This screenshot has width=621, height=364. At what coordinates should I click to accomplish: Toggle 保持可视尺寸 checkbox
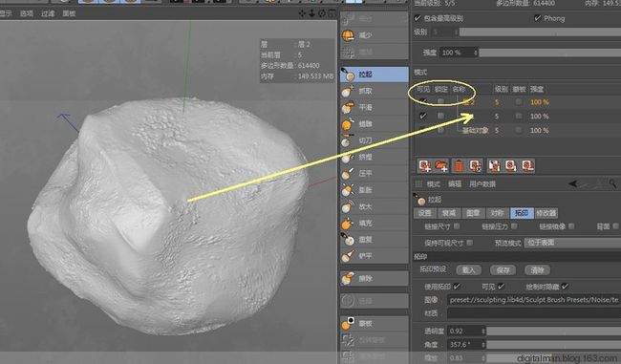click(470, 243)
